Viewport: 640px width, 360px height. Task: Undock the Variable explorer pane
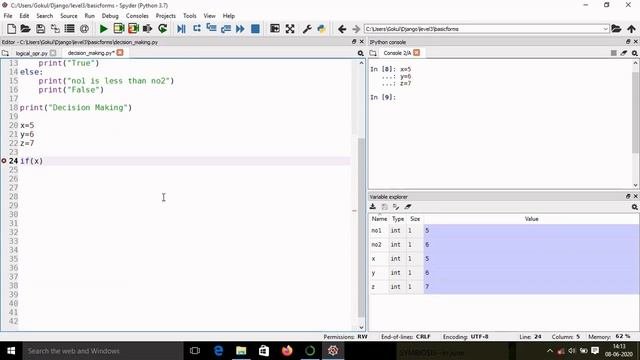[628, 197]
